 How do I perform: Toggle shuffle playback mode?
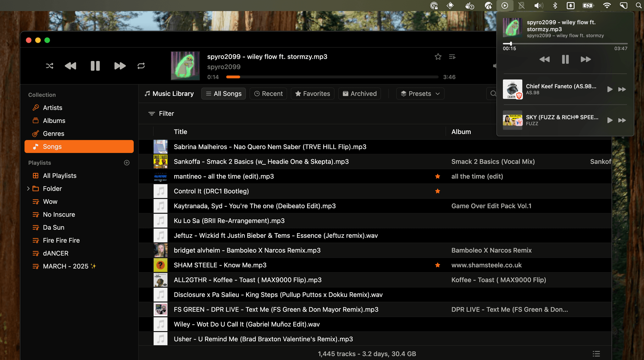pos(49,66)
